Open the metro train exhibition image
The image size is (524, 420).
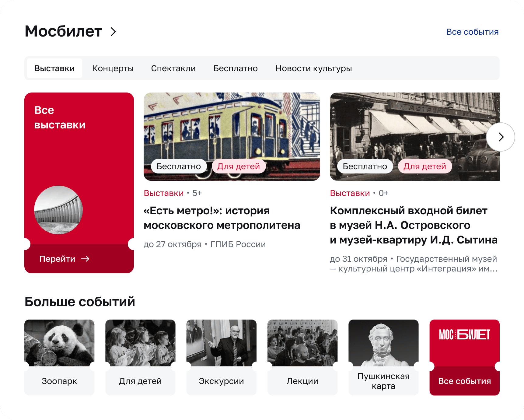pyautogui.click(x=232, y=136)
